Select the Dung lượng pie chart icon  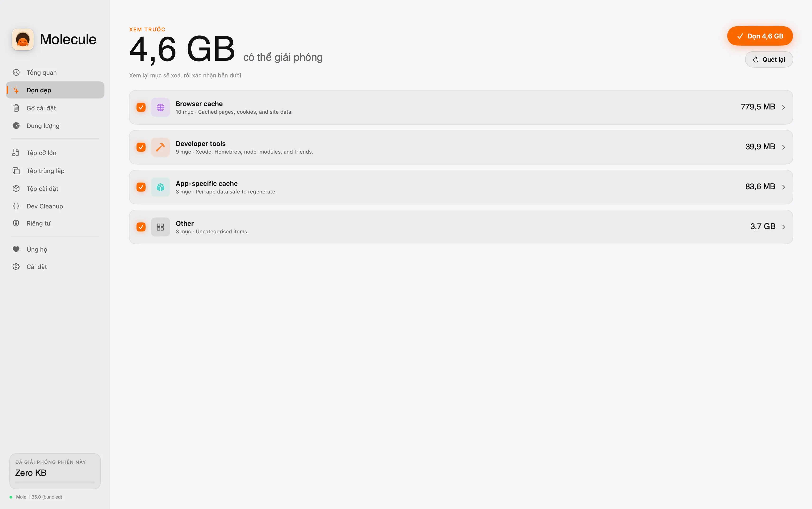click(x=16, y=126)
